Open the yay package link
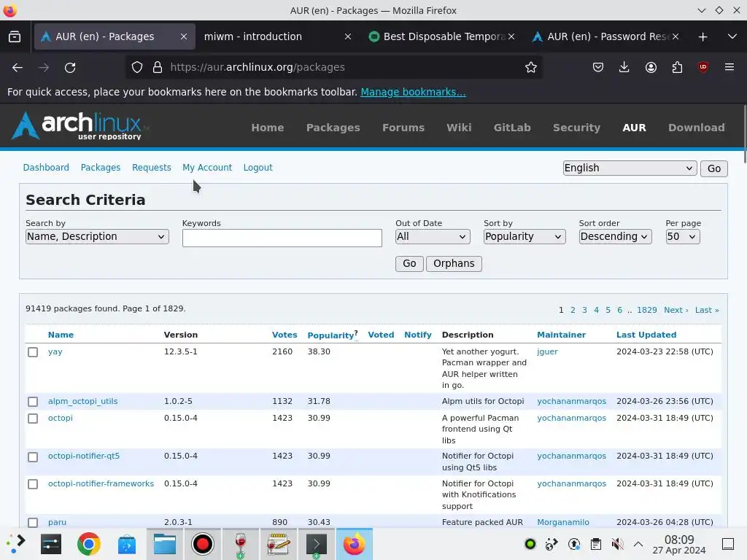Viewport: 747px width, 560px height. pyautogui.click(x=55, y=351)
